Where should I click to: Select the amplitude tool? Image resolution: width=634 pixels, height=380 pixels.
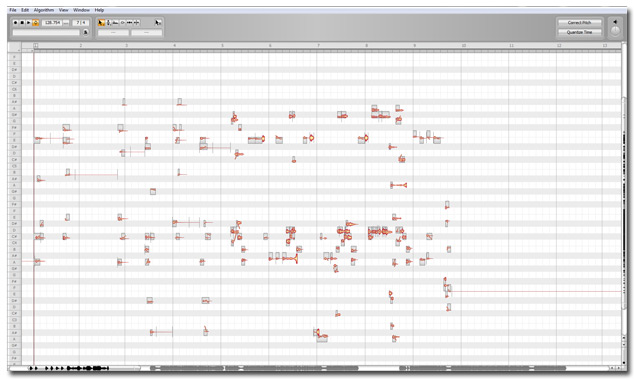(123, 23)
